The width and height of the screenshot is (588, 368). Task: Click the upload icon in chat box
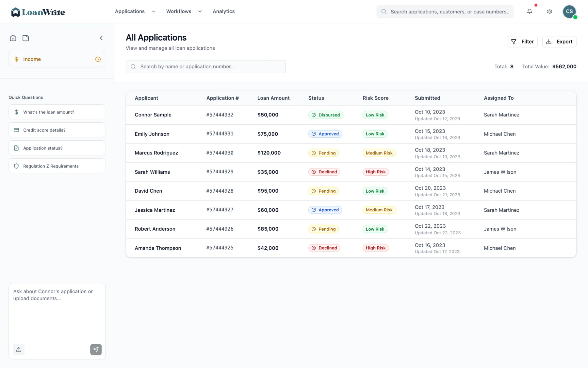pyautogui.click(x=19, y=349)
